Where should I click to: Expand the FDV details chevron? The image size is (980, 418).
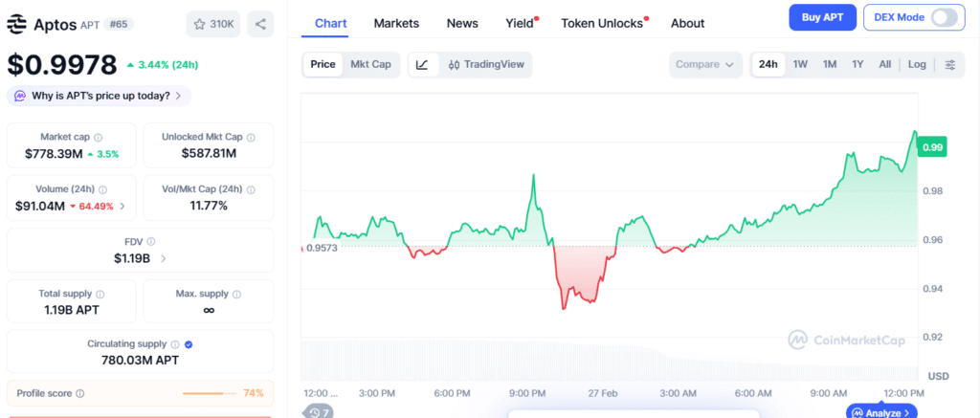tap(163, 258)
